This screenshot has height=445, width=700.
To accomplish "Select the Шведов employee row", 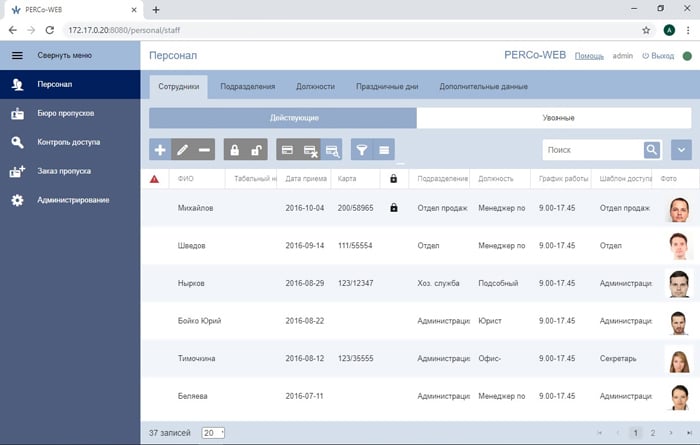I will pos(420,245).
